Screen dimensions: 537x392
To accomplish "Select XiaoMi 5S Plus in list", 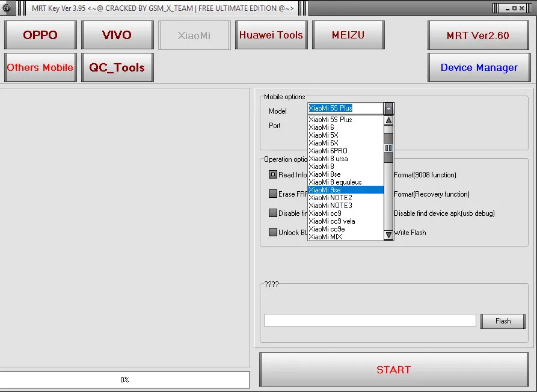I will tap(346, 120).
